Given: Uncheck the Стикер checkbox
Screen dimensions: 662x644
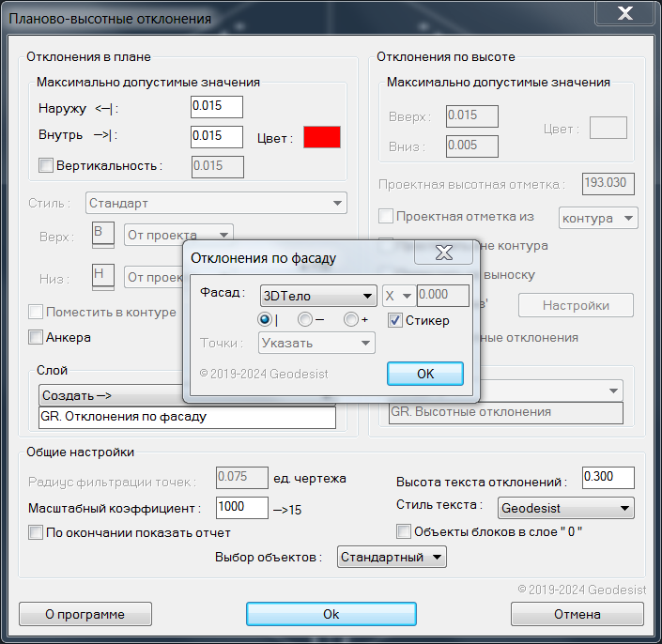Looking at the screenshot, I should point(395,320).
